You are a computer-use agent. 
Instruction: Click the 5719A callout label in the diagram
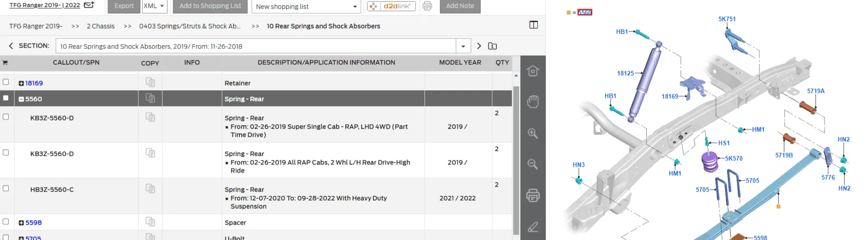816,91
